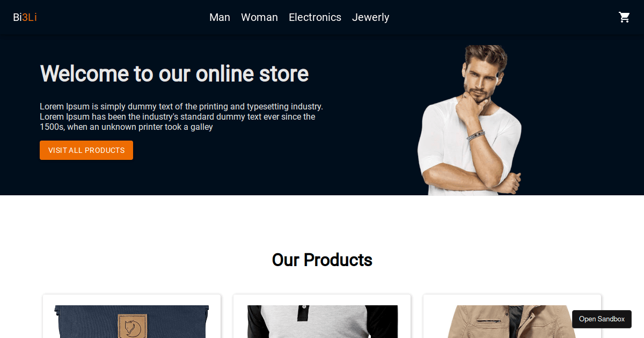Select the Jewerly category
Viewport: 644px width, 338px height.
tap(370, 17)
